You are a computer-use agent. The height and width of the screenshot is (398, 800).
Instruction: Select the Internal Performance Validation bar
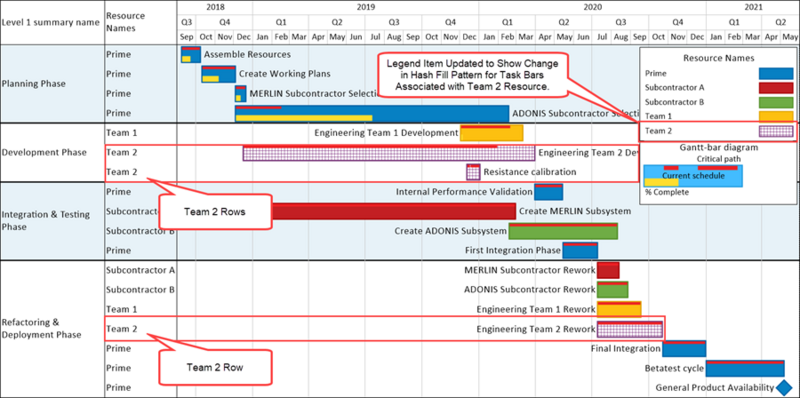point(548,192)
